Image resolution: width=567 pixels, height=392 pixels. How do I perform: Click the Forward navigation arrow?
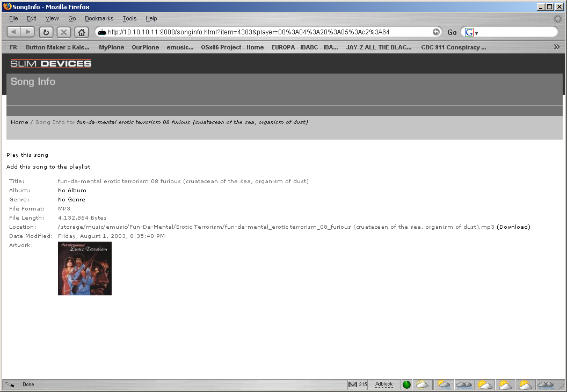pos(27,32)
